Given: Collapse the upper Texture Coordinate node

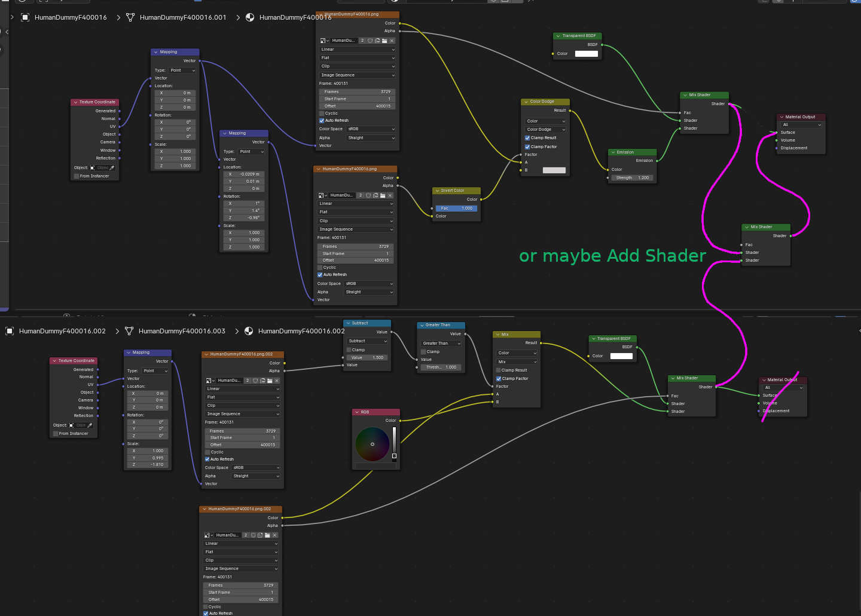Looking at the screenshot, I should [x=75, y=102].
